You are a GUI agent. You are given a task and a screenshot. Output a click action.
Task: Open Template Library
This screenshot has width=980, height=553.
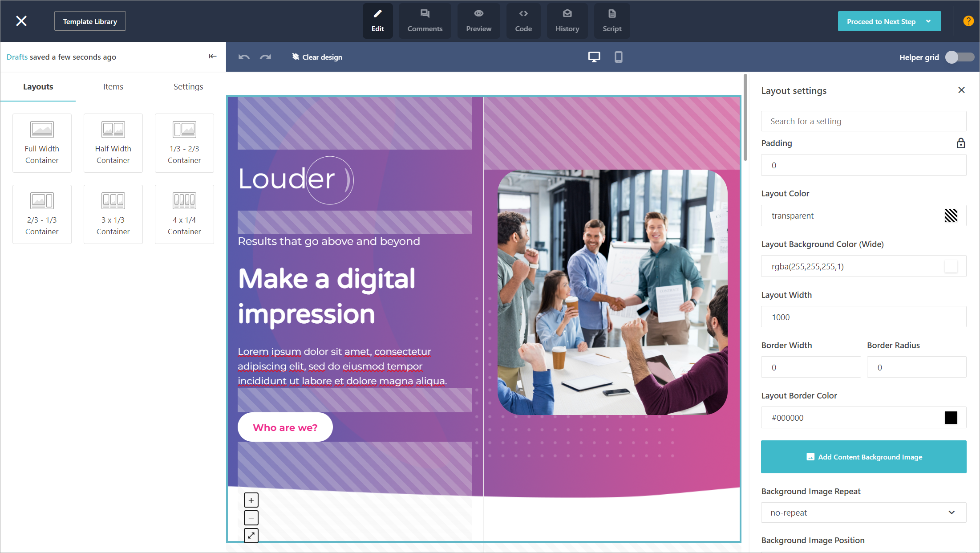point(90,21)
